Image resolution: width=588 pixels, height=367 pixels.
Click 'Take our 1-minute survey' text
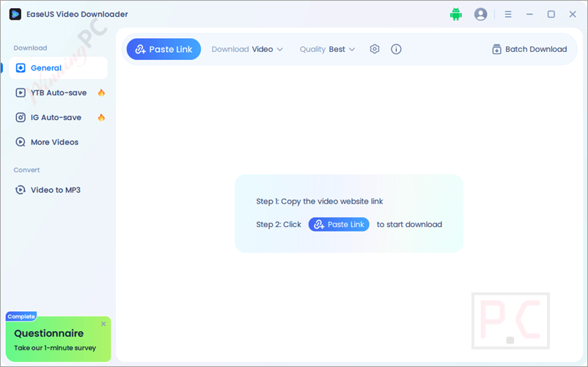55,348
